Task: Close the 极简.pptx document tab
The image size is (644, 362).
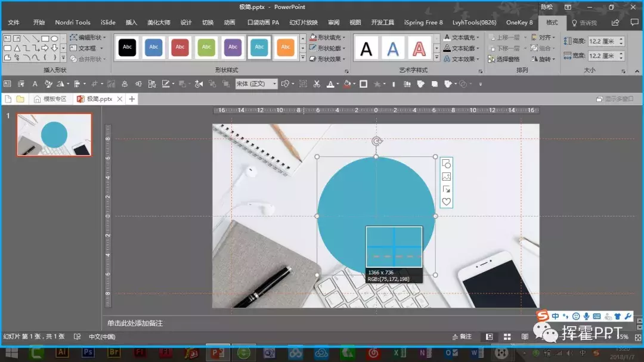Action: (119, 99)
